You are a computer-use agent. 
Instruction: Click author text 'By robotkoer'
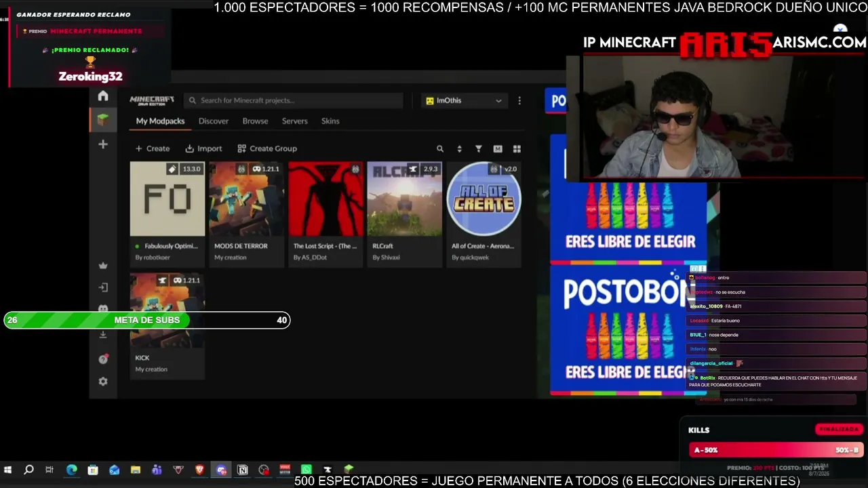pyautogui.click(x=153, y=258)
